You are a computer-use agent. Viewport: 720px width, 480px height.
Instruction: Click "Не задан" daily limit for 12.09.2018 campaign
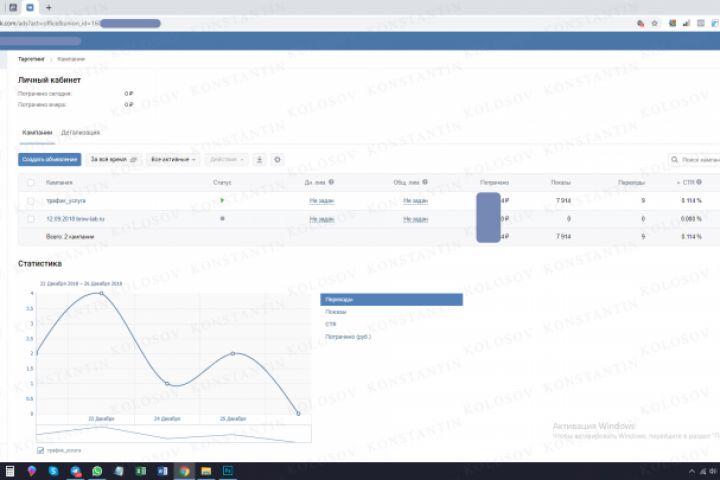(x=321, y=219)
